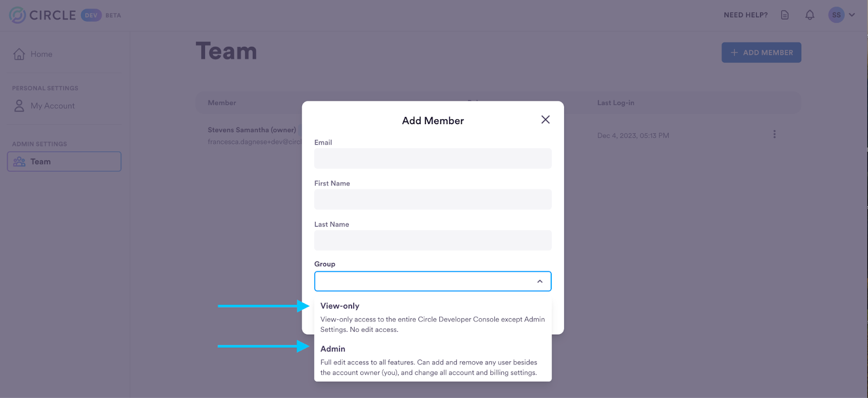This screenshot has height=398, width=868.
Task: Open the notifications bell
Action: 810,15
